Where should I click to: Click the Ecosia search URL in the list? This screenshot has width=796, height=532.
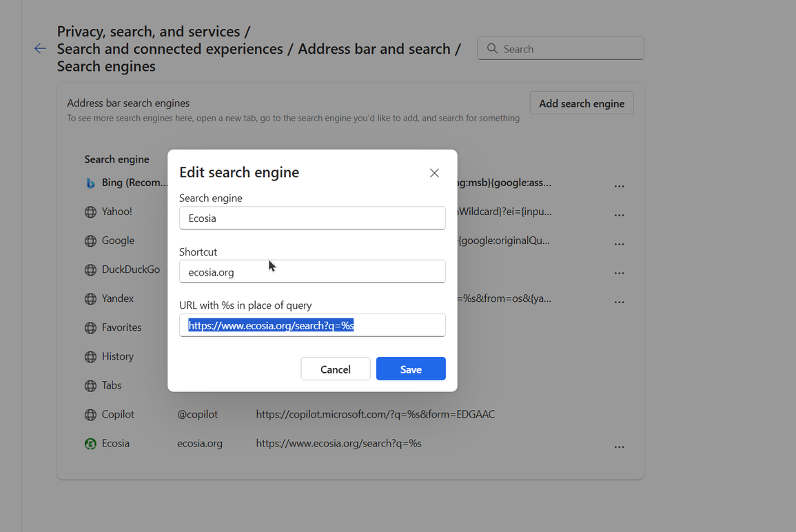(x=338, y=442)
